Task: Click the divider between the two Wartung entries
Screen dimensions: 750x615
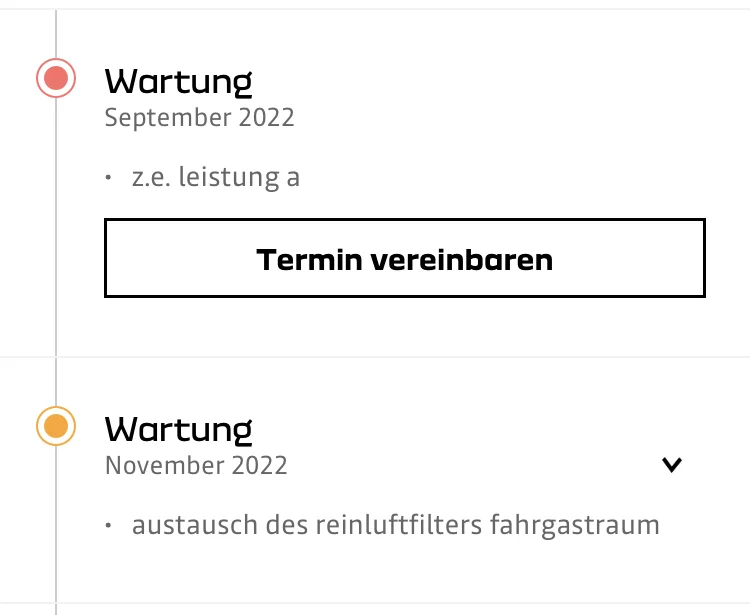Action: (x=400, y=357)
